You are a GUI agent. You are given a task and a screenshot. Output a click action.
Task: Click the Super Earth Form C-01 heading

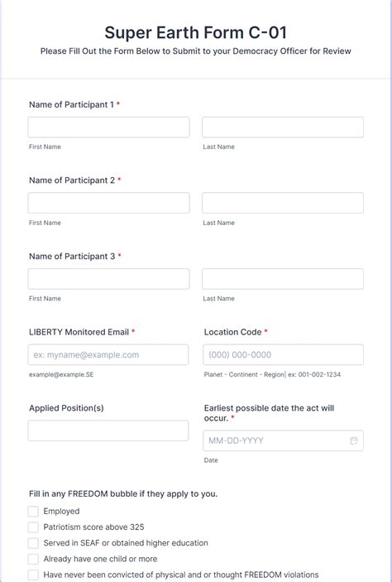pos(196,32)
